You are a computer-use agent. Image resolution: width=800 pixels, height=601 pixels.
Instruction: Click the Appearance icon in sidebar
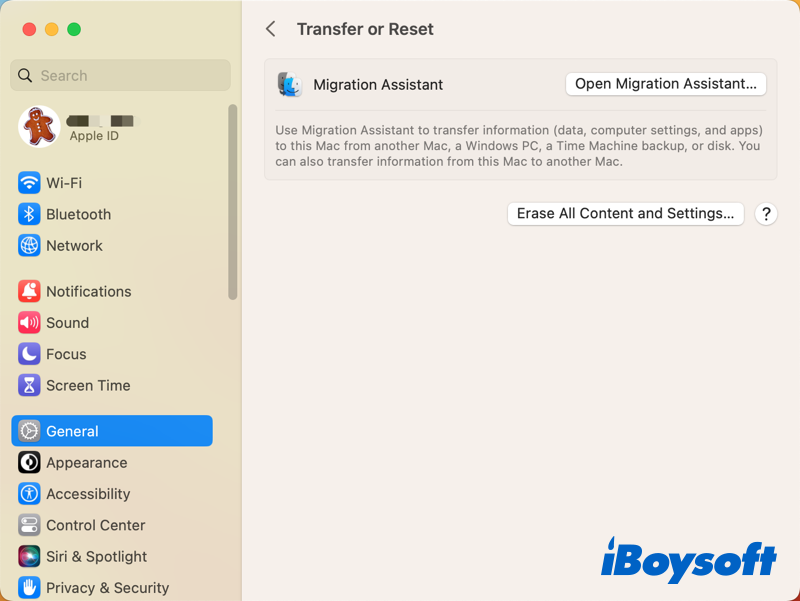(x=29, y=462)
